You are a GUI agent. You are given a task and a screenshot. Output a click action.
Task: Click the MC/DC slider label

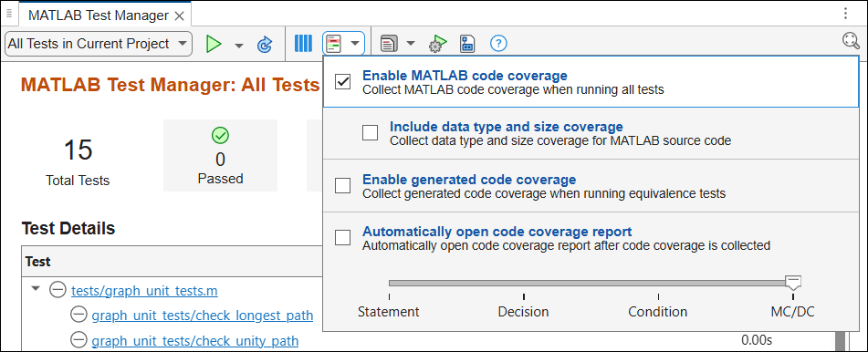(x=793, y=312)
